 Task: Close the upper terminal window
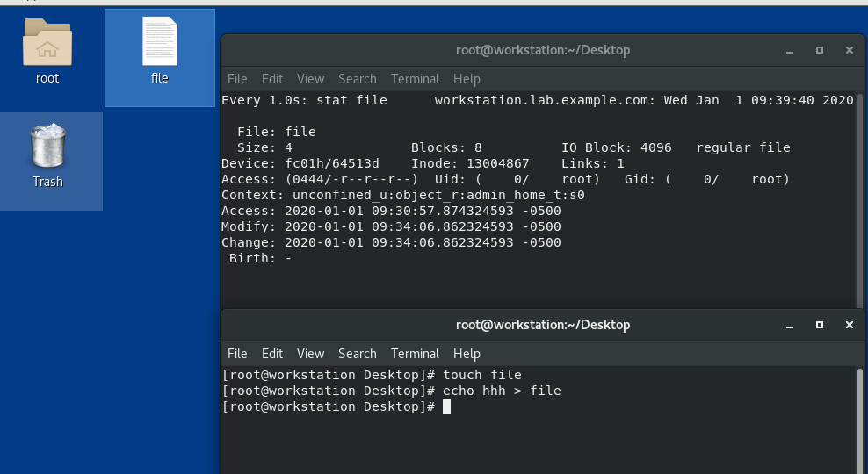(x=850, y=50)
